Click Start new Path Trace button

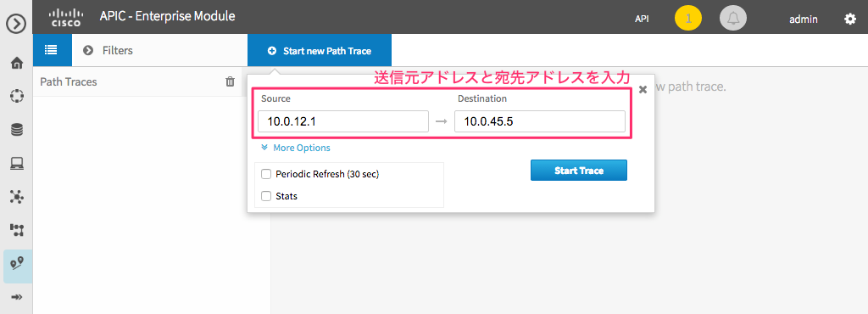(320, 50)
